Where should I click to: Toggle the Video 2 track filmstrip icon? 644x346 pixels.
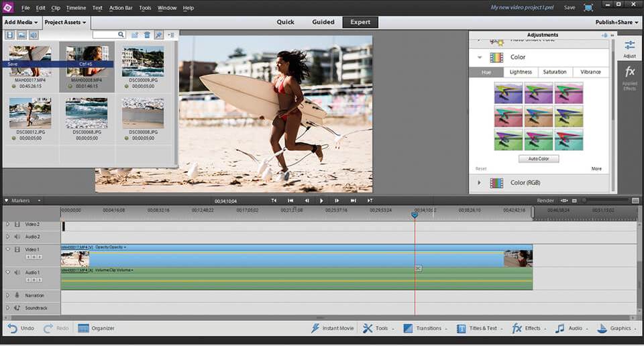click(17, 225)
